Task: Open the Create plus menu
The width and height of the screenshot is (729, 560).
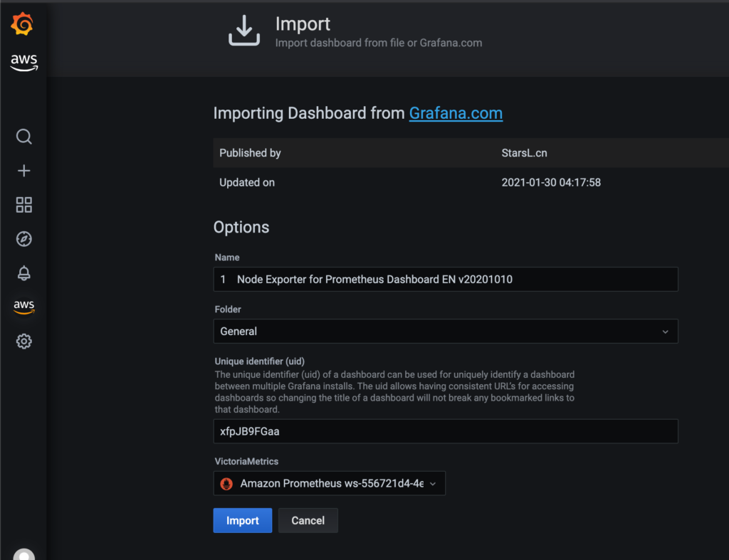Action: pos(23,171)
